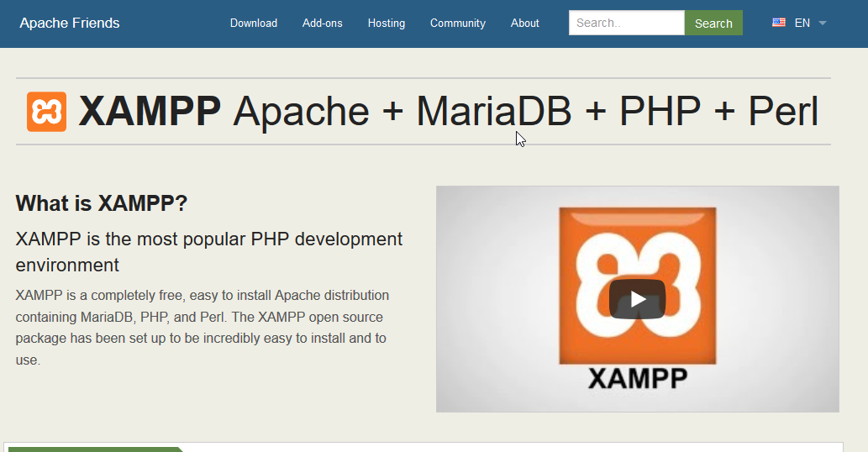The height and width of the screenshot is (452, 868).
Task: Open the Download menu item
Action: tap(254, 24)
